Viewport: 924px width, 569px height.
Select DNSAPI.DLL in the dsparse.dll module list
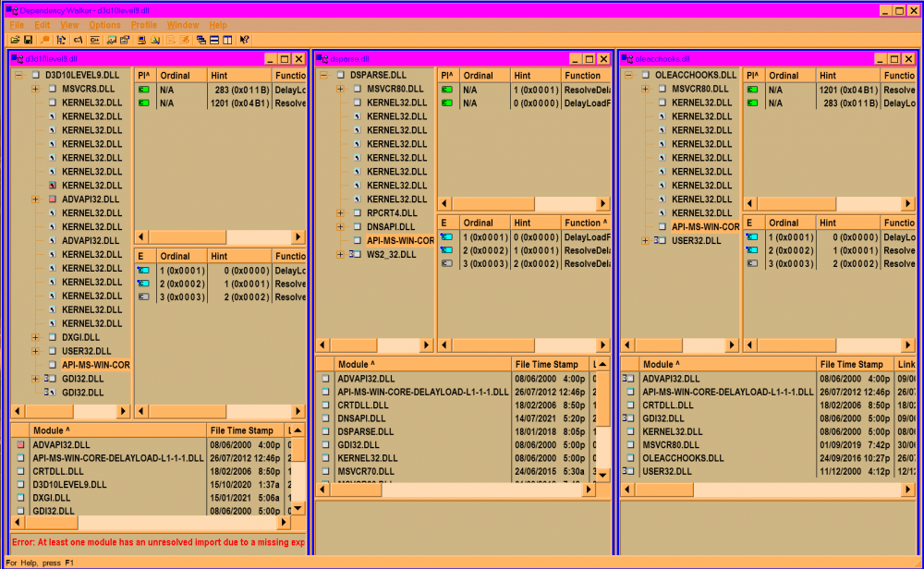tap(362, 418)
